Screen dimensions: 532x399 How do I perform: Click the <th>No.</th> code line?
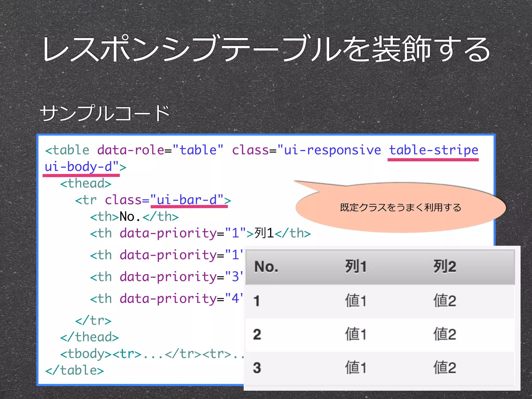(x=134, y=217)
